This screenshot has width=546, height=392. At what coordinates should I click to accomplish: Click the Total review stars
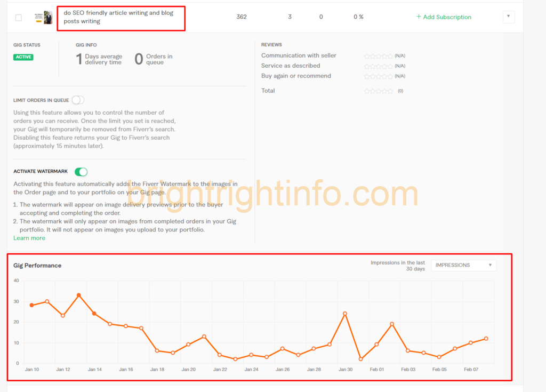pyautogui.click(x=378, y=91)
